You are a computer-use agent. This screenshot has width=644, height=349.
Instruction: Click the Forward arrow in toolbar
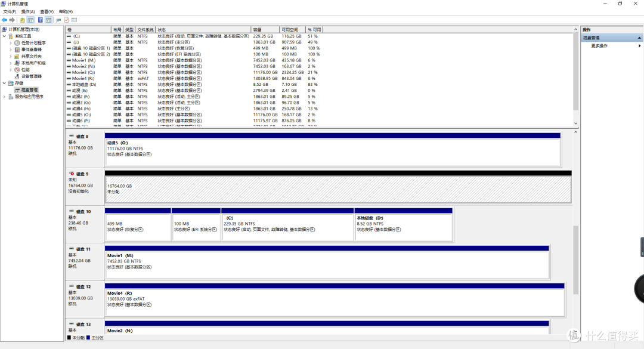(12, 20)
